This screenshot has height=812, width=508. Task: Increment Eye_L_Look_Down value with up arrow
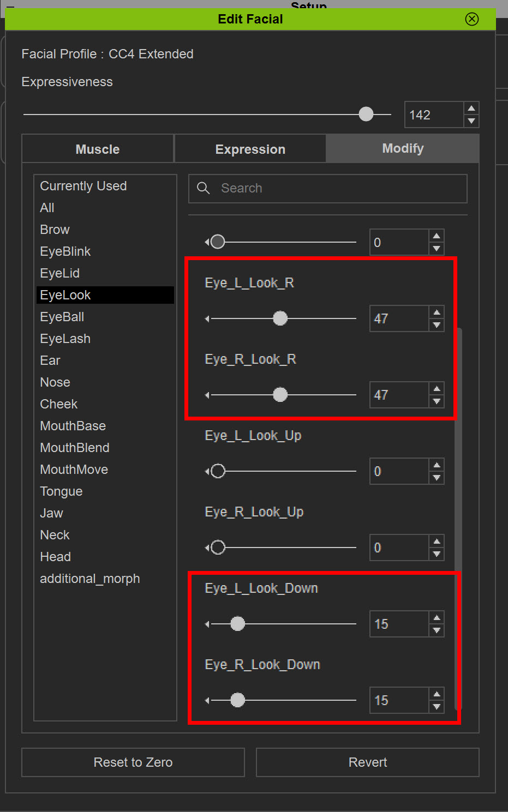437,618
